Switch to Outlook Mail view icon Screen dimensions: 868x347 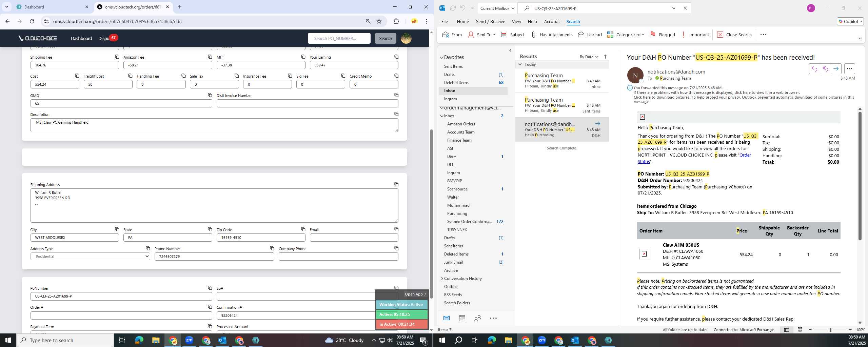pos(446,318)
